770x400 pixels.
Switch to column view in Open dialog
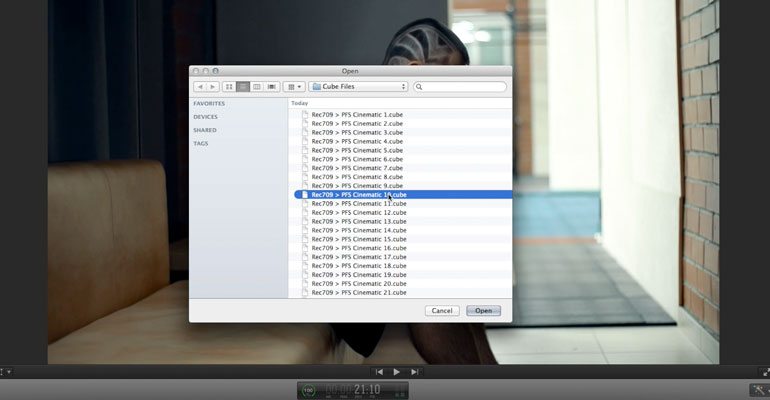pos(256,86)
